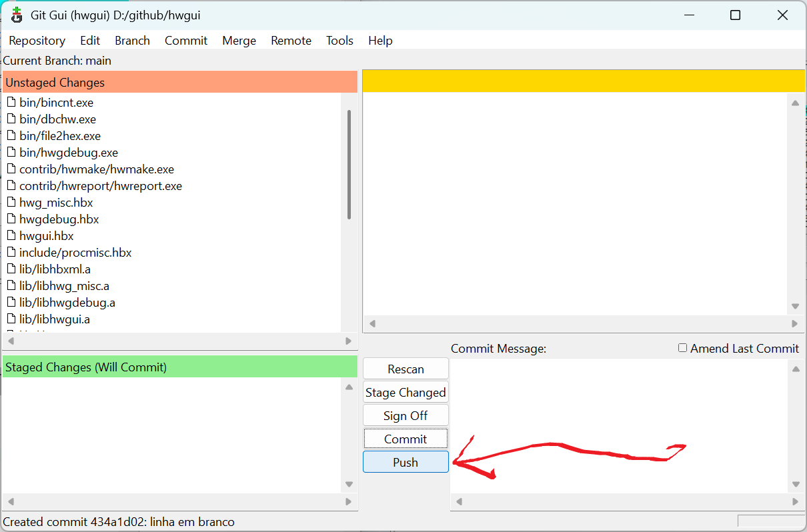Click the Unstaged Changes header
This screenshot has width=807, height=532.
(x=180, y=83)
